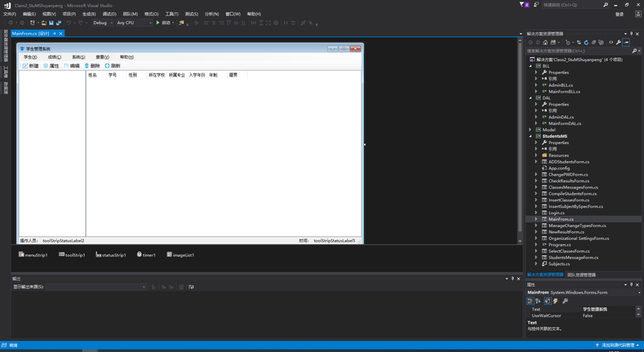This screenshot has height=352, width=644.
Task: Click 添加到源代码管理 in status bar
Action: [618, 346]
